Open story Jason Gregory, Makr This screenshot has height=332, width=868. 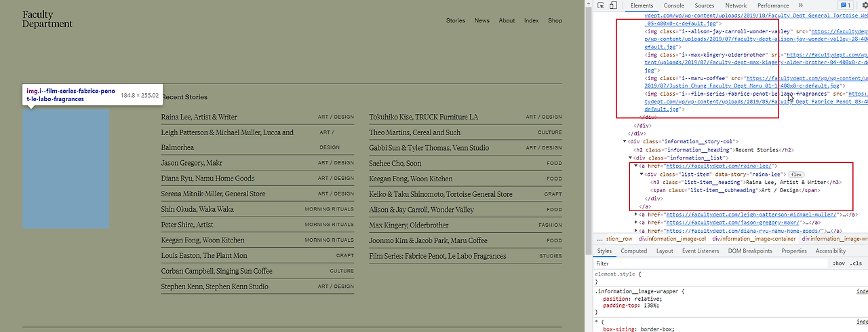pyautogui.click(x=258, y=163)
